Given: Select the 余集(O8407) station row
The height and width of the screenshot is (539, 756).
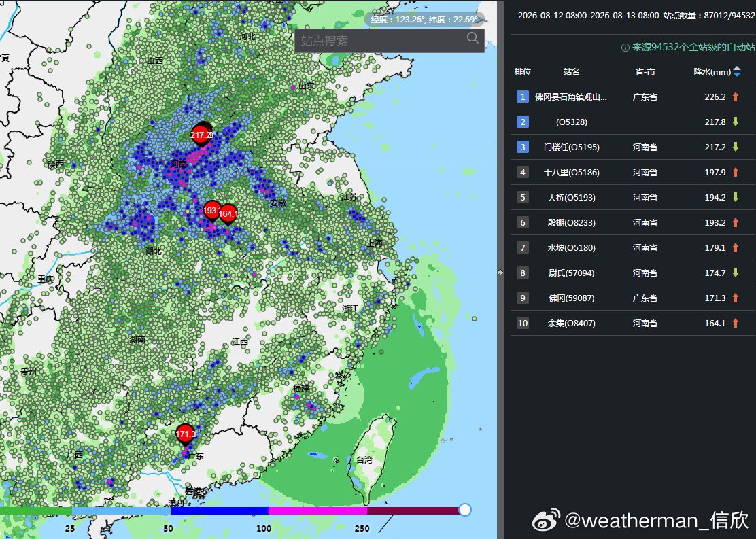Looking at the screenshot, I should click(x=632, y=323).
